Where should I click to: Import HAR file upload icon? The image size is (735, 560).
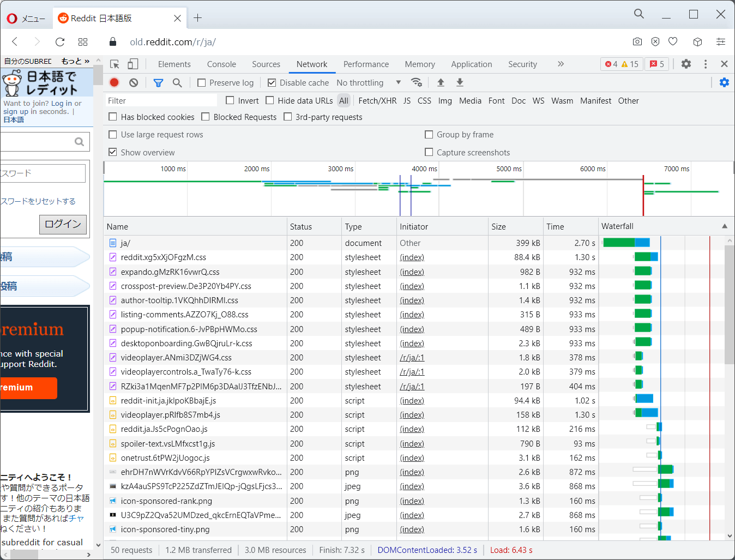point(441,82)
